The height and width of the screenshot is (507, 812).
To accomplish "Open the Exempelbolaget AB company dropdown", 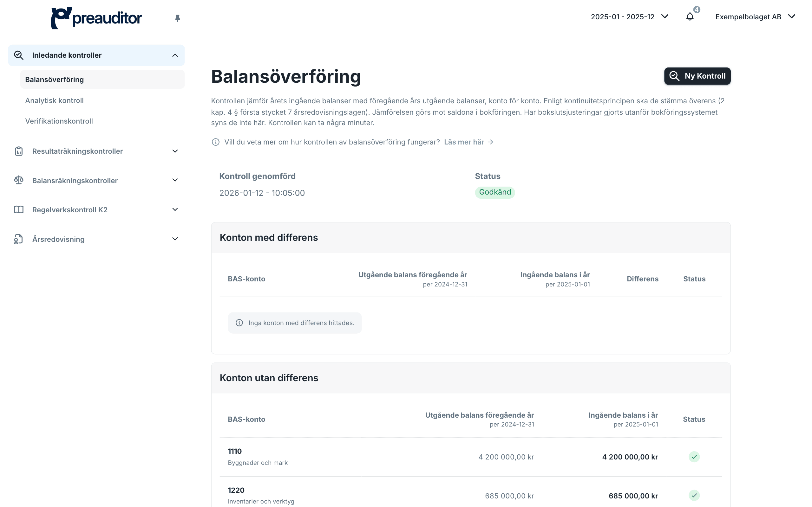I will (755, 17).
